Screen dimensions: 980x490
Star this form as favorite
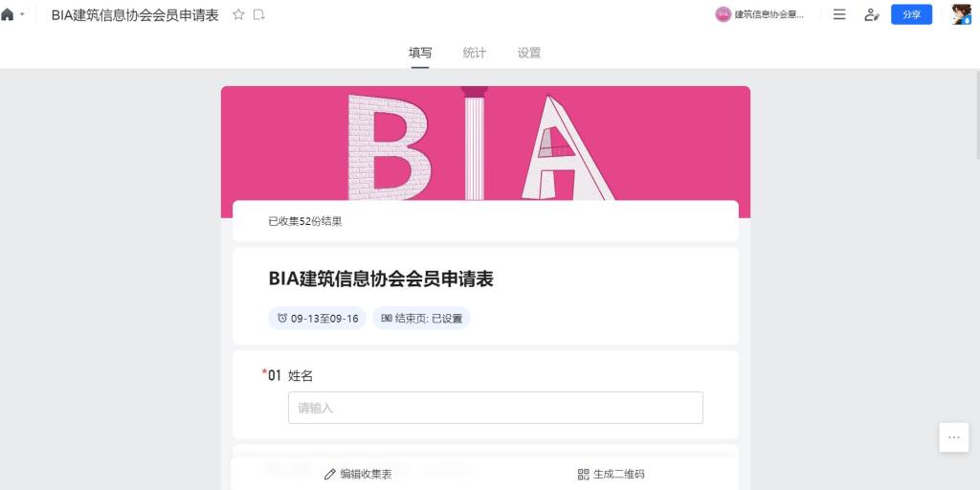(238, 15)
